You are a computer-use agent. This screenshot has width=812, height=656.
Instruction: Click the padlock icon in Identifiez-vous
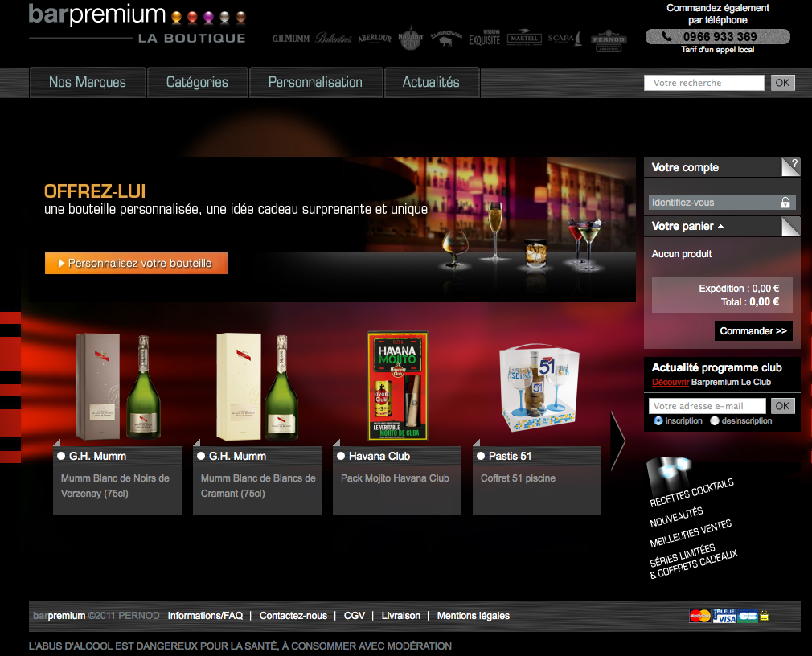[x=785, y=203]
